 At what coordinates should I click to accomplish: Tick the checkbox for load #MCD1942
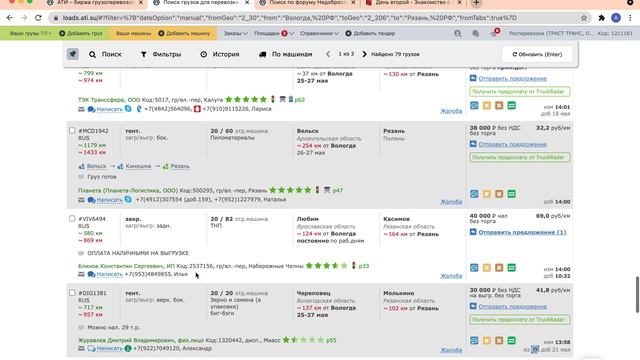coord(72,131)
